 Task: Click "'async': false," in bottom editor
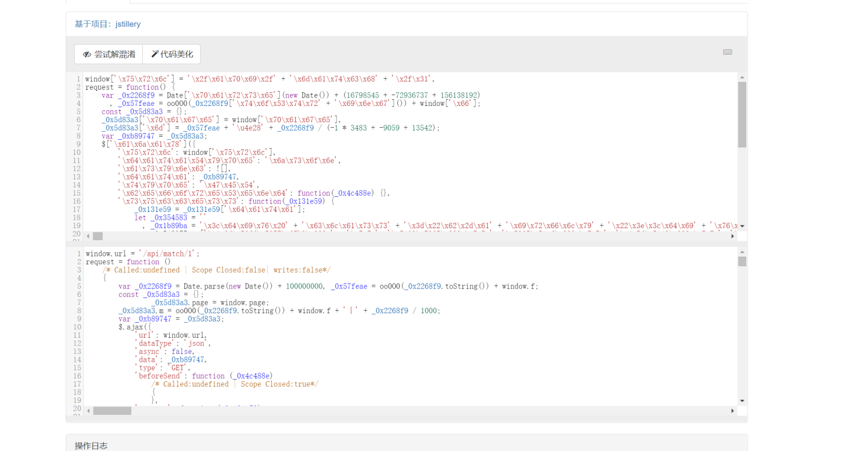pyautogui.click(x=165, y=351)
